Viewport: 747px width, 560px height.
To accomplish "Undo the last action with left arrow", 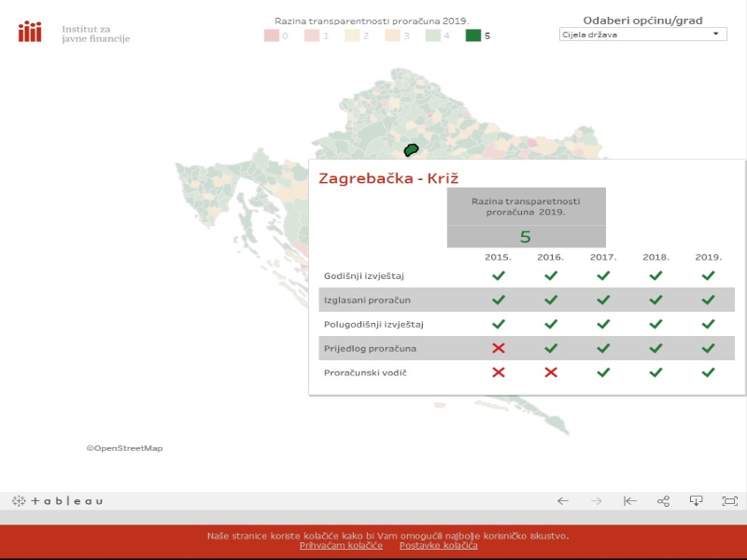I will click(563, 501).
